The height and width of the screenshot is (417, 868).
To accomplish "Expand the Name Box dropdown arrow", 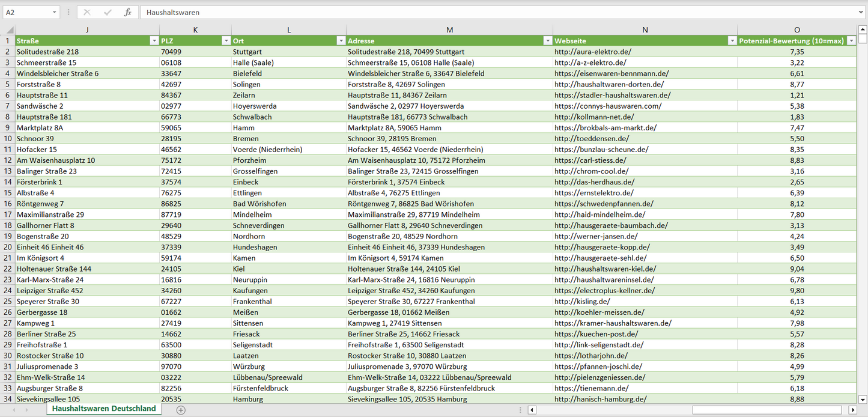I will tap(55, 12).
